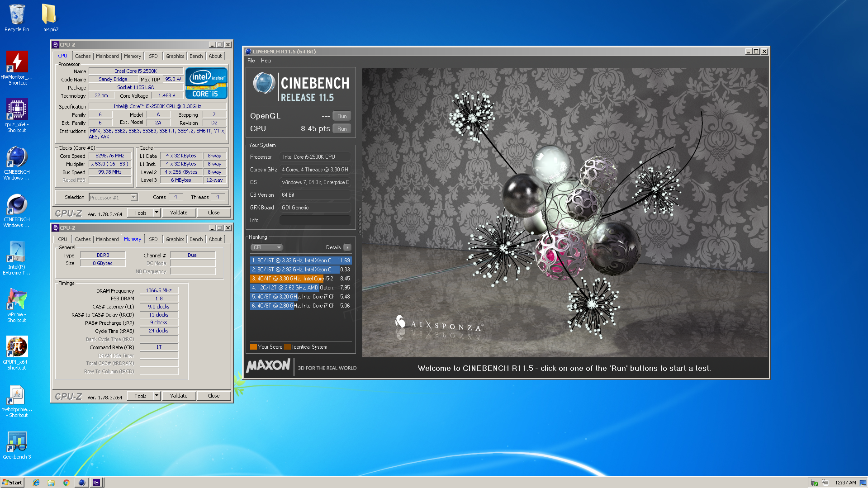This screenshot has width=868, height=488.
Task: Select ranking row 4 AMD Opteron
Action: 301,288
